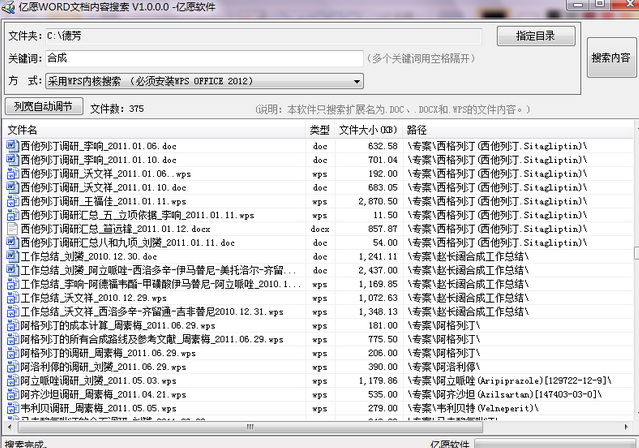Click the status bar progress bar

point(555,444)
